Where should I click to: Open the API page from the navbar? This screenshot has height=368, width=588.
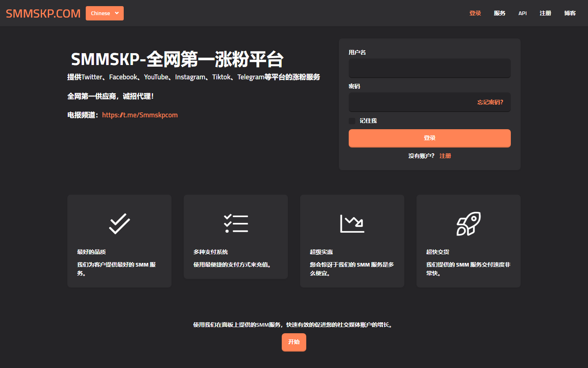point(522,13)
